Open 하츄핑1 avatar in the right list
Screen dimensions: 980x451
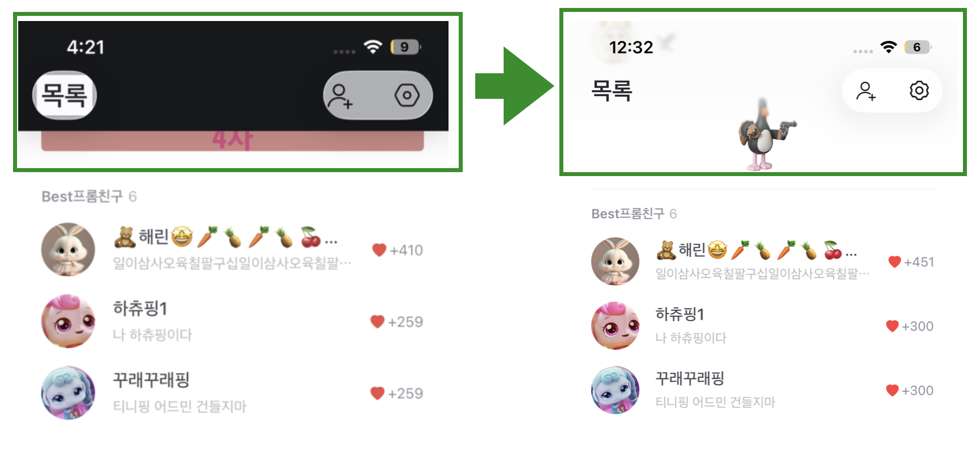click(x=615, y=326)
